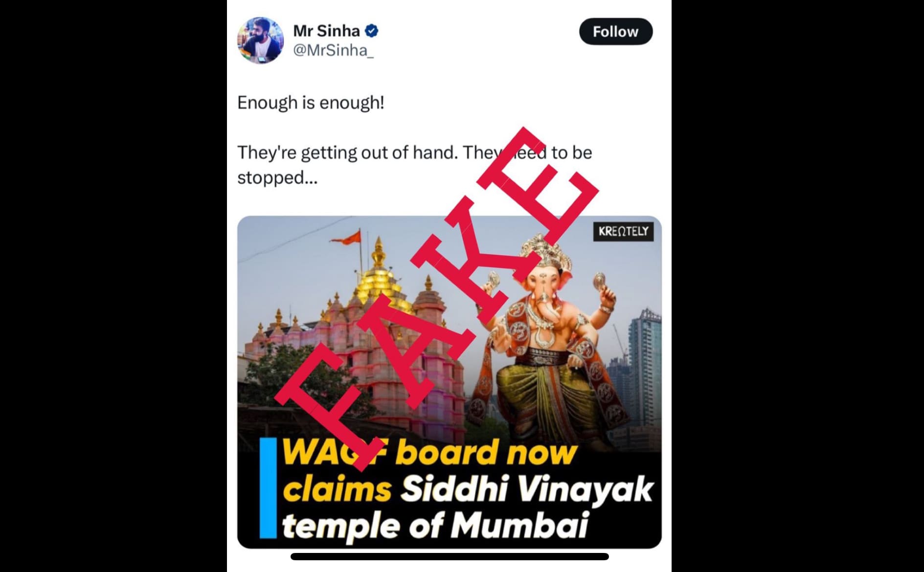Viewport: 924px width, 572px height.
Task: Tap the bottom home indicator bar
Action: 450,556
